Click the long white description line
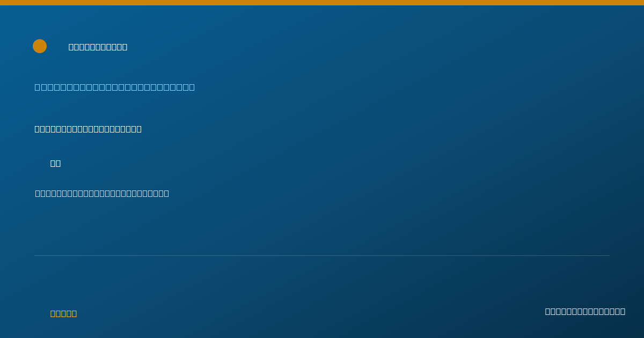The height and width of the screenshot is (338, 644). point(102,193)
